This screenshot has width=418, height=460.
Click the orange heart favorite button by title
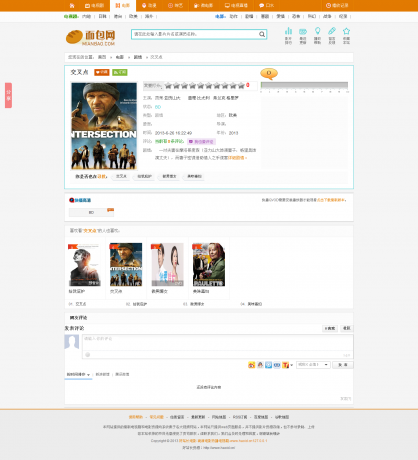(102, 72)
